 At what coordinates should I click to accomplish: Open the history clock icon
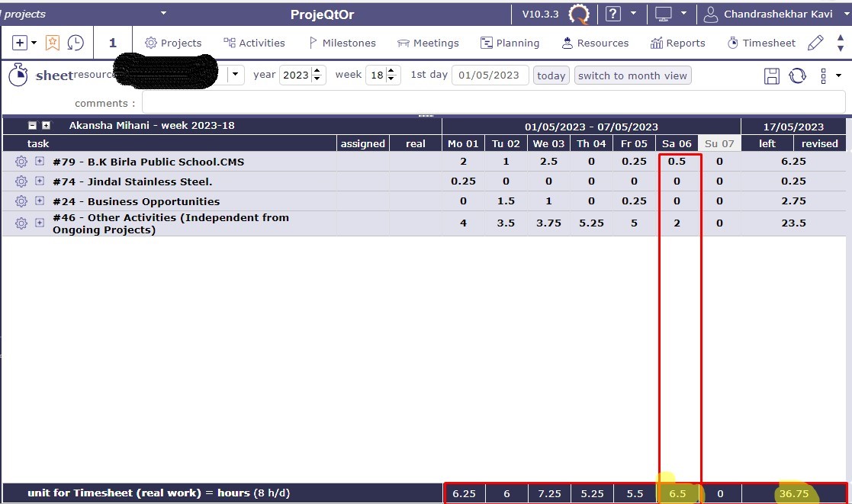pyautogui.click(x=76, y=43)
